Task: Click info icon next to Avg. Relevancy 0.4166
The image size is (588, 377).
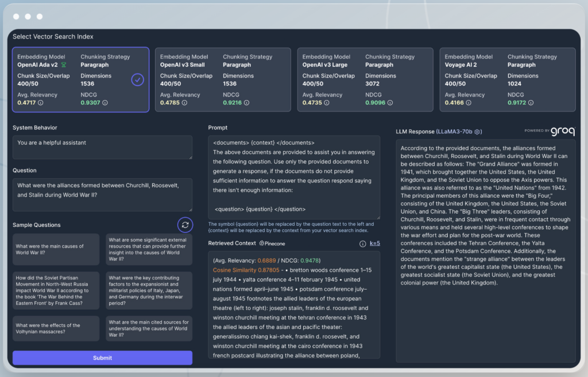Action: tap(469, 102)
